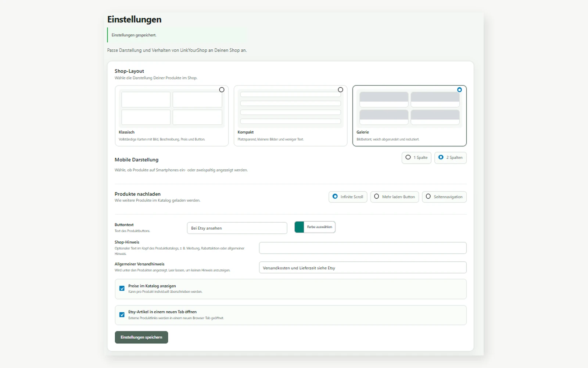The image size is (588, 368).
Task: Open the Farbe auswählen color picker
Action: [319, 227]
